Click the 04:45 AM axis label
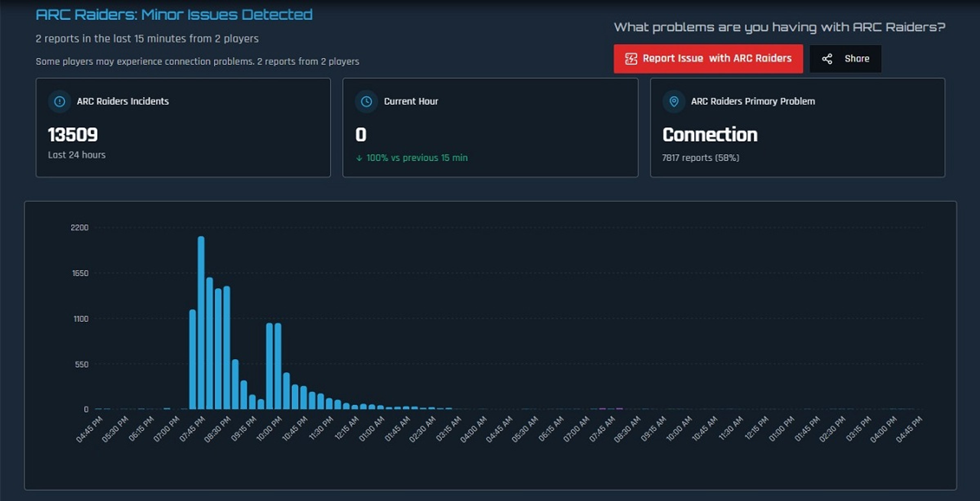Image resolution: width=980 pixels, height=501 pixels. pos(499,429)
